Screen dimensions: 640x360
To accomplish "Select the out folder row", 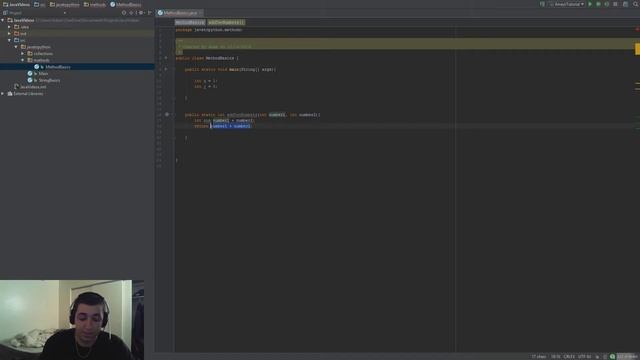I will coord(77,33).
